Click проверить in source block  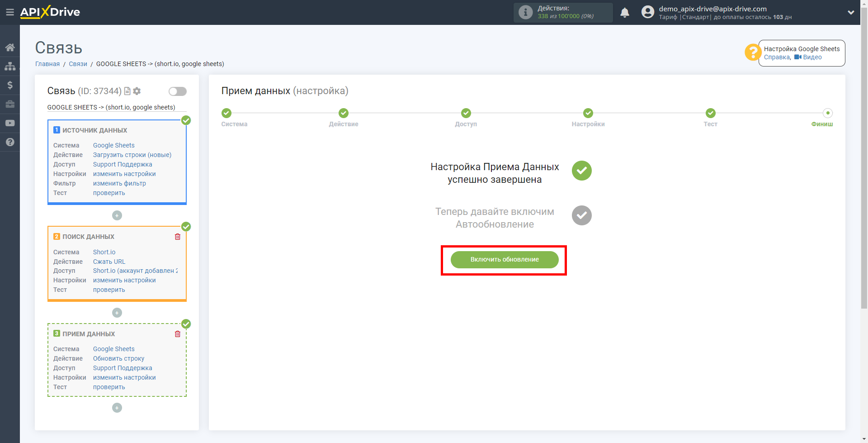click(109, 193)
